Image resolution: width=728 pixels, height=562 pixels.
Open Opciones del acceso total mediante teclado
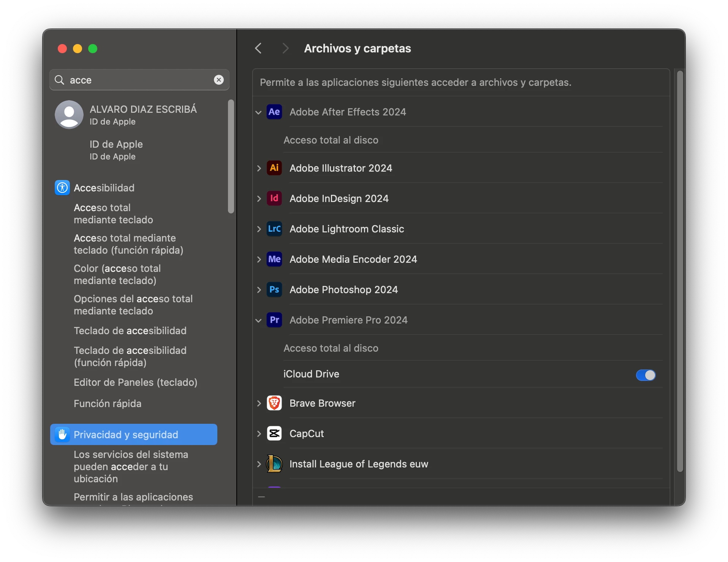[133, 305]
